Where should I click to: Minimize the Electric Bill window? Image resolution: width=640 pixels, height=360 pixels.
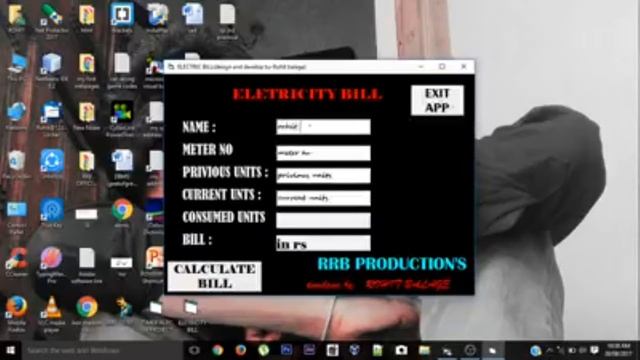click(421, 67)
